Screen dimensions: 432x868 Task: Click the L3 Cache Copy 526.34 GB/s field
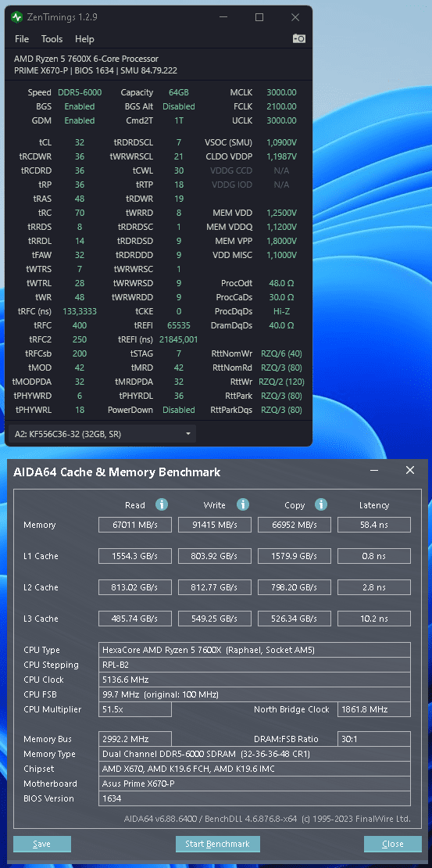[295, 619]
